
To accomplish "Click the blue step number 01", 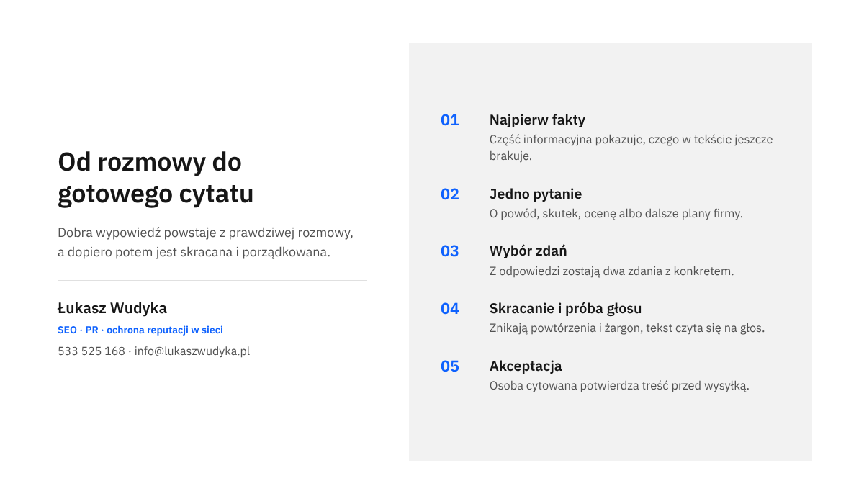I will pyautogui.click(x=450, y=120).
